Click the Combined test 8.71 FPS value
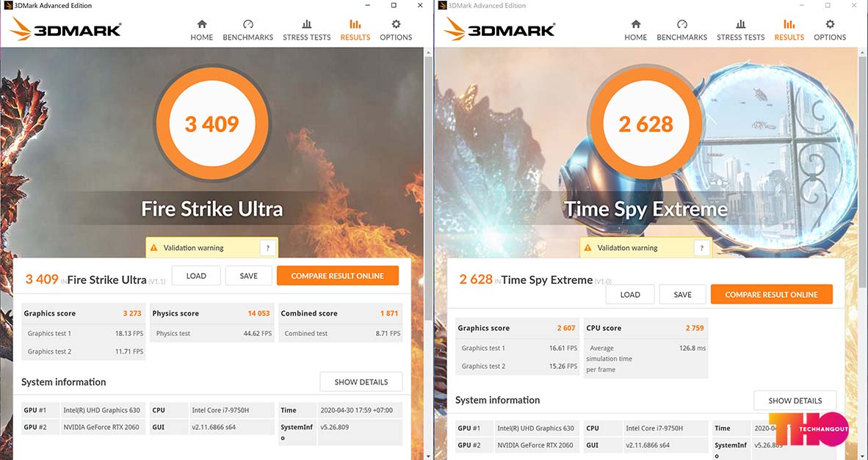Viewport: 868px width, 460px height. [388, 333]
